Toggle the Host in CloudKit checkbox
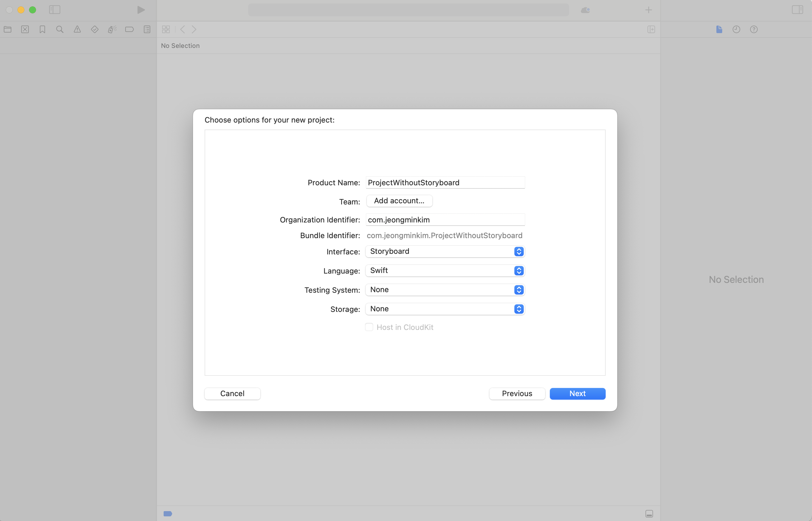812x521 pixels. (369, 327)
